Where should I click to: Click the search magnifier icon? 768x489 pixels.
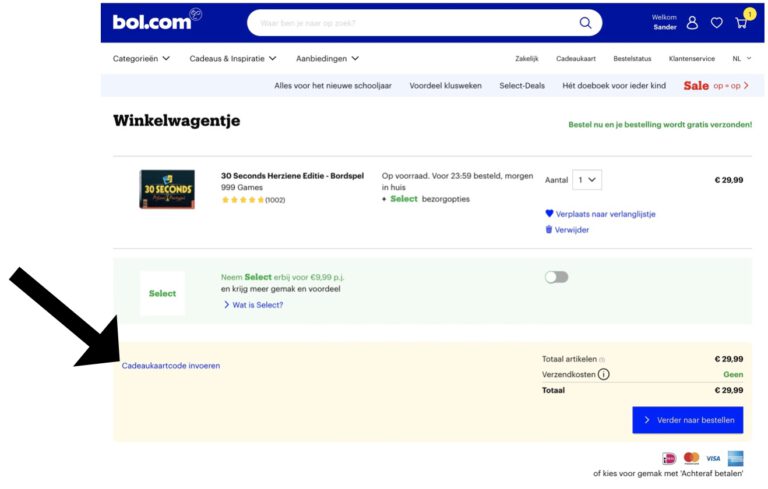tap(585, 23)
